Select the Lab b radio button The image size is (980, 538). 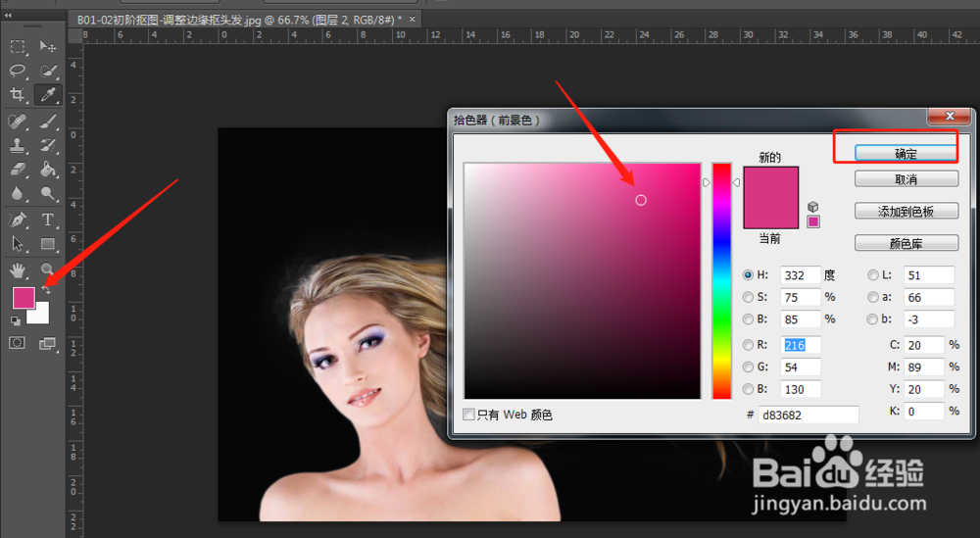click(x=873, y=319)
